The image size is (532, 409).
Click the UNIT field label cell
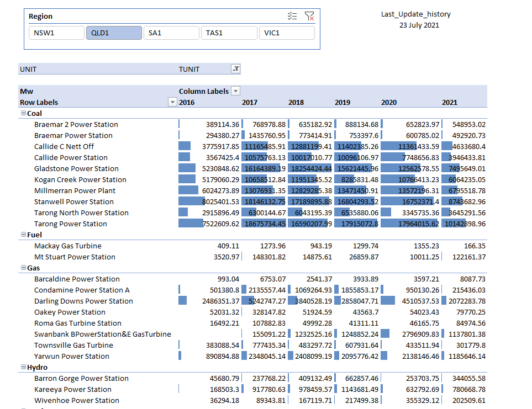coord(28,69)
